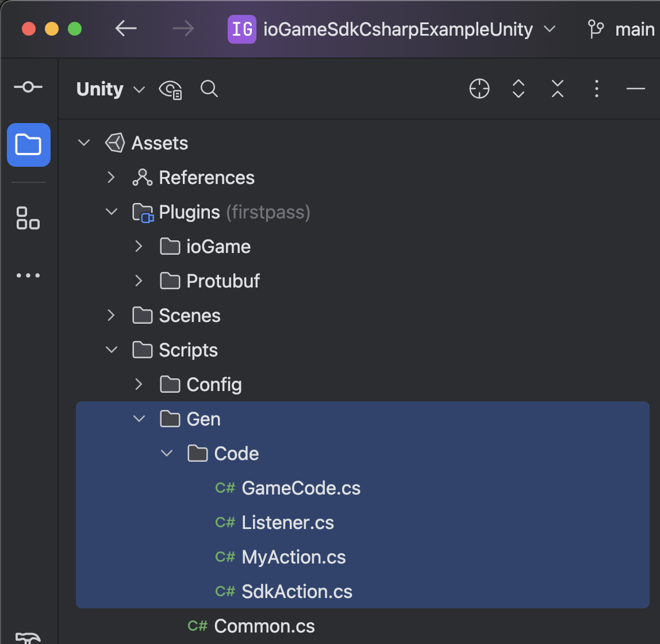Image resolution: width=660 pixels, height=644 pixels.
Task: Open the Build tool window hammer icon
Action: [28, 637]
